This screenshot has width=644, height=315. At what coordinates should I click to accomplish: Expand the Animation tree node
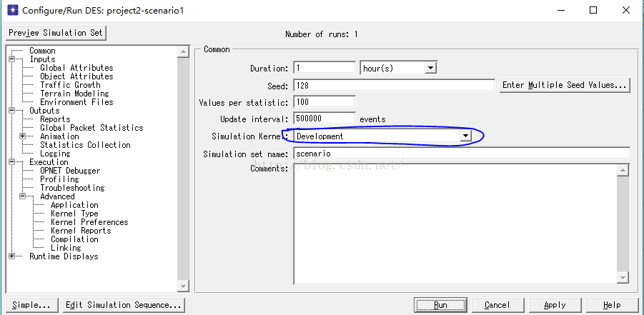pyautogui.click(x=22, y=136)
